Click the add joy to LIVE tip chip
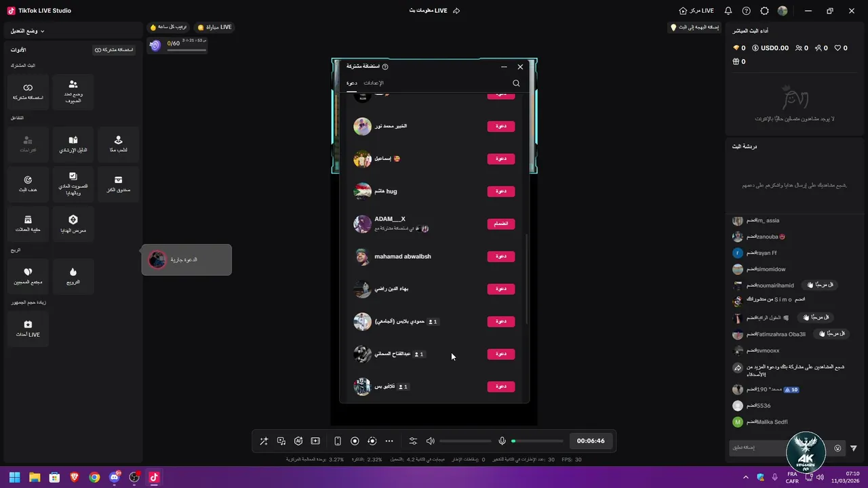This screenshot has width=868, height=488. click(694, 27)
